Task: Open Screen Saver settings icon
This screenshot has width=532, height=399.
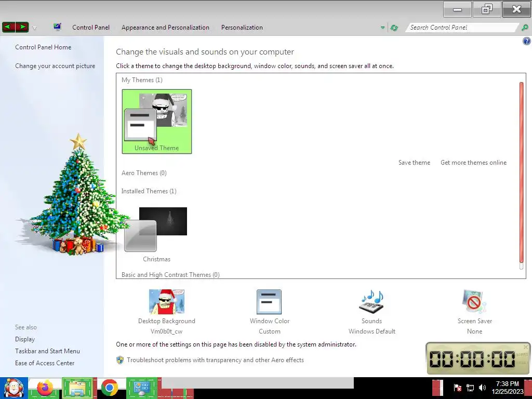Action: click(x=474, y=302)
